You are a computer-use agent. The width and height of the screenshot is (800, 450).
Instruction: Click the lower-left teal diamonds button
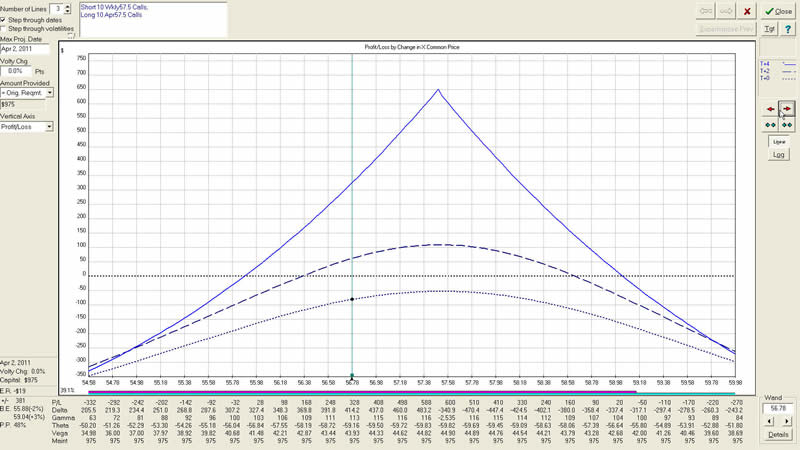(x=769, y=124)
